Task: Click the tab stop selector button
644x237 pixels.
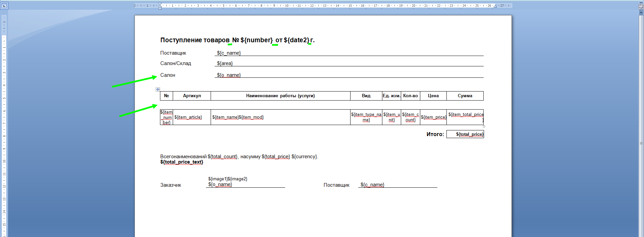Action: (x=4, y=6)
